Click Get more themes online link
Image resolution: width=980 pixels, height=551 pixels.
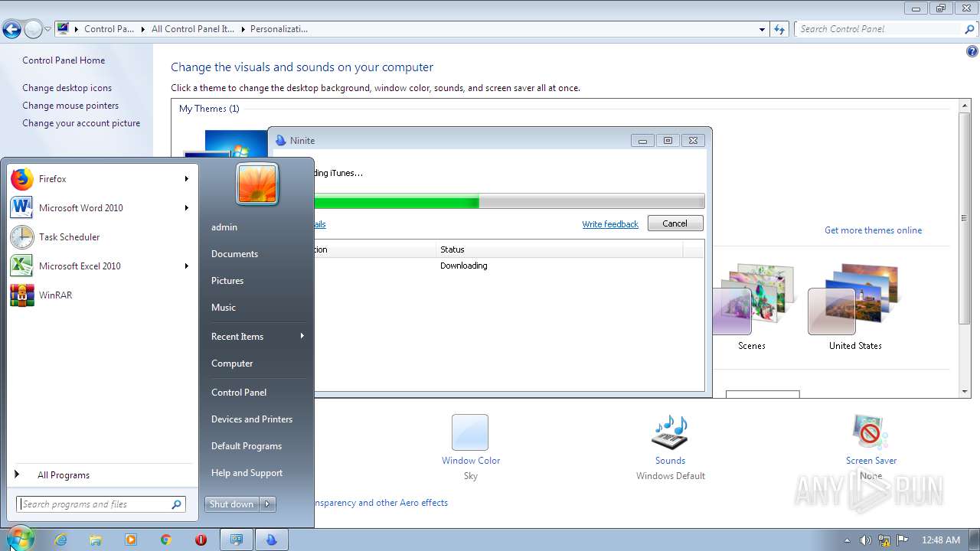(x=873, y=230)
